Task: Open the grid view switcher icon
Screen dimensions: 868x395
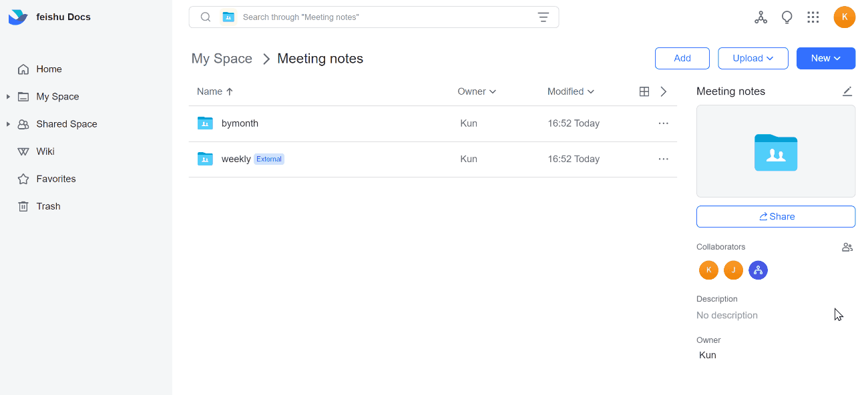Action: [x=643, y=91]
